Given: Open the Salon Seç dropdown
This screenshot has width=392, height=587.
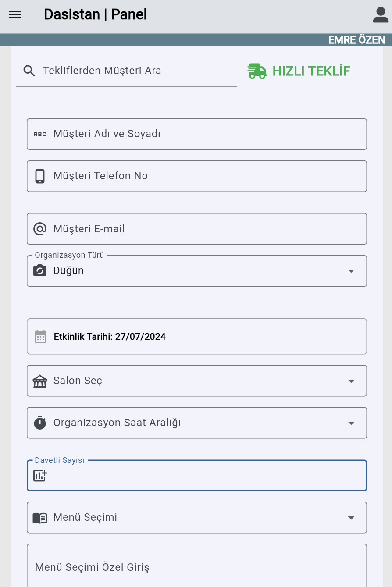Looking at the screenshot, I should click(x=197, y=381).
